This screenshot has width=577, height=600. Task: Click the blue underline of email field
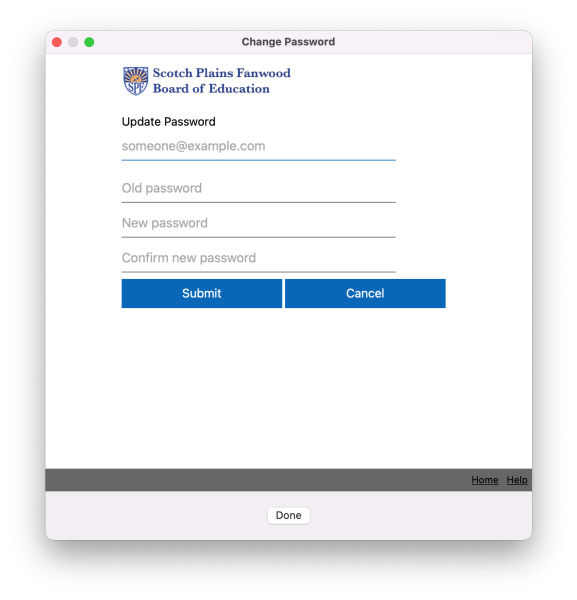pos(258,160)
